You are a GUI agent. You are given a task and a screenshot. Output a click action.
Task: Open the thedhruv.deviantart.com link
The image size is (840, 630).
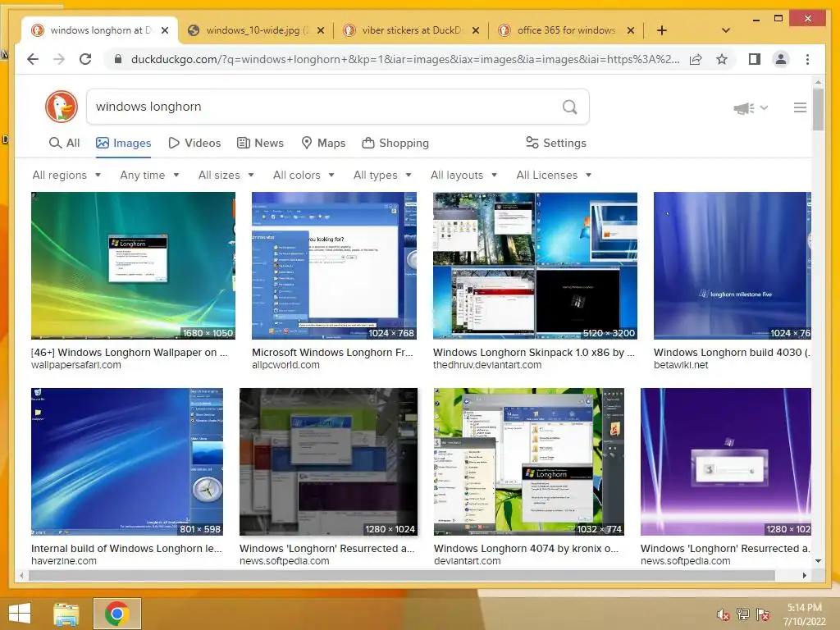tap(487, 365)
